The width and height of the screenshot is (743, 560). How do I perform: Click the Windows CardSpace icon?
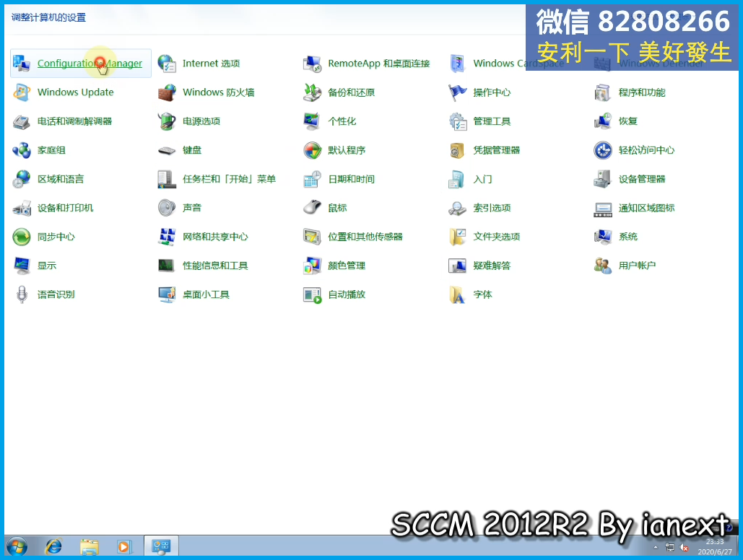[458, 63]
